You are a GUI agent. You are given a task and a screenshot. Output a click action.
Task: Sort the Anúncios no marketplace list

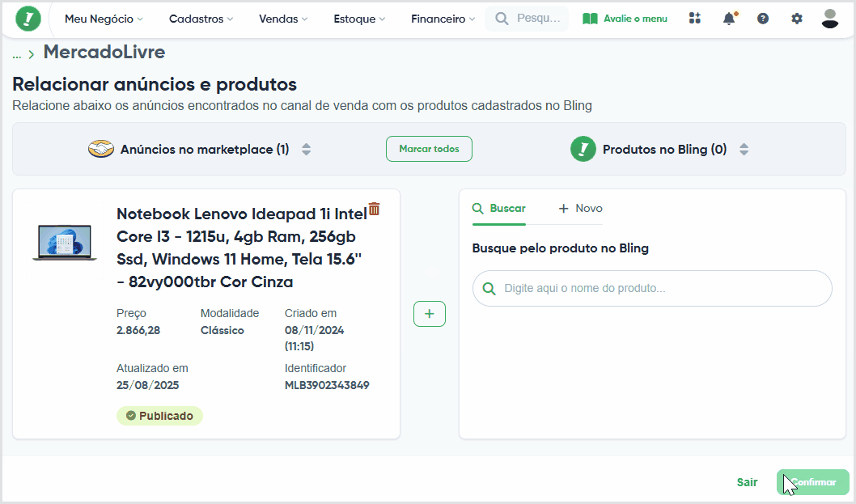307,149
